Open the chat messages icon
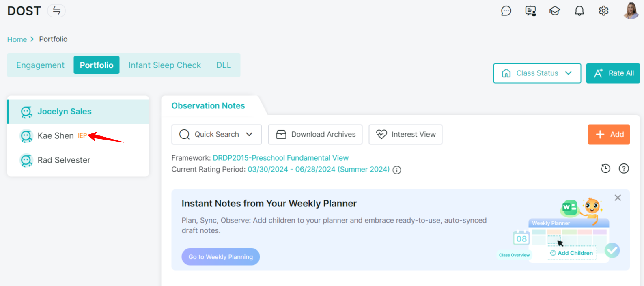This screenshot has width=644, height=286. click(x=506, y=11)
